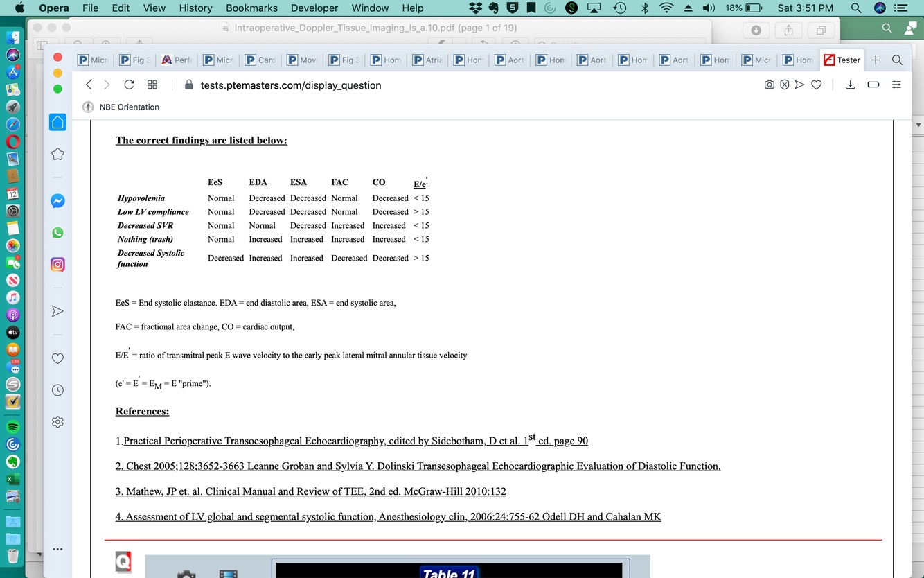924x578 pixels.
Task: Open WhatsApp in the Opera sidebar
Action: pyautogui.click(x=58, y=233)
